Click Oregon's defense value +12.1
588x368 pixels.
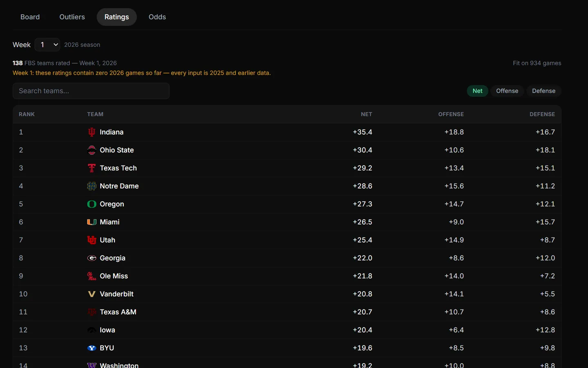(546, 204)
